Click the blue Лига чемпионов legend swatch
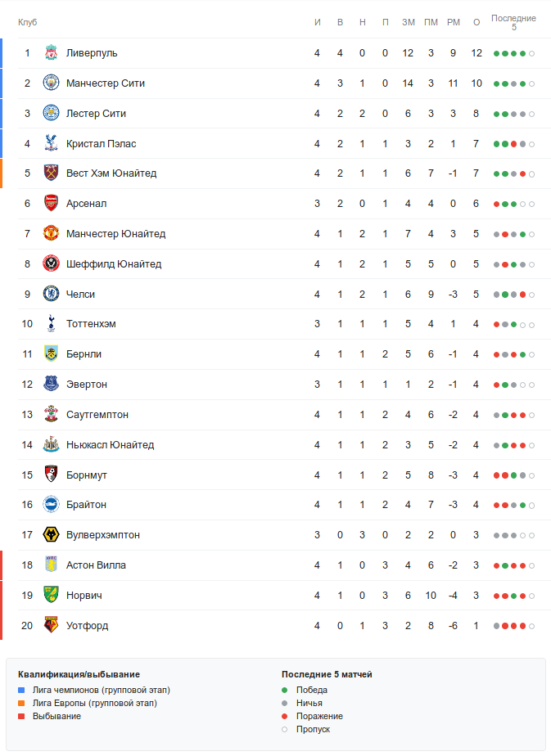 (x=21, y=690)
